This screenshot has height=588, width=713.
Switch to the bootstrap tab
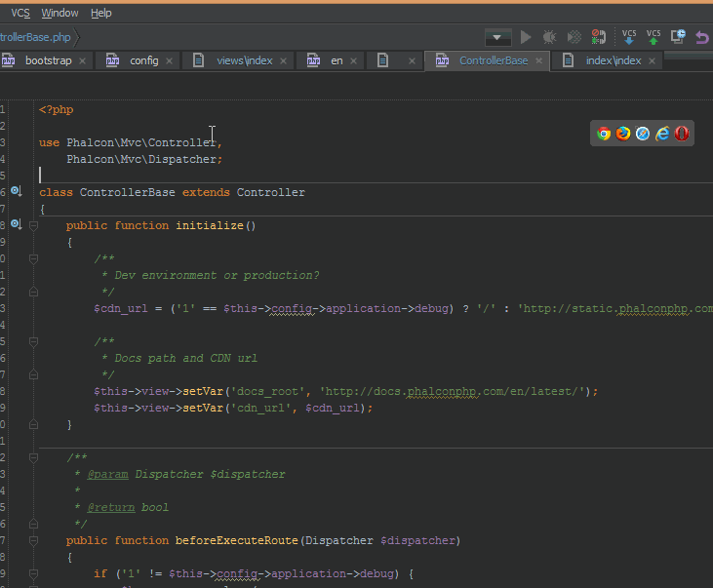point(48,60)
